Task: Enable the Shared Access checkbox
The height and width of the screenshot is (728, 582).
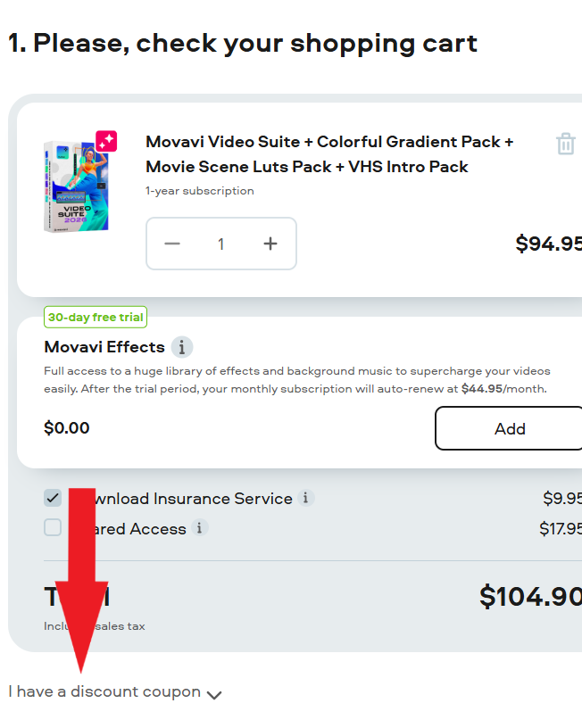Action: click(x=52, y=527)
